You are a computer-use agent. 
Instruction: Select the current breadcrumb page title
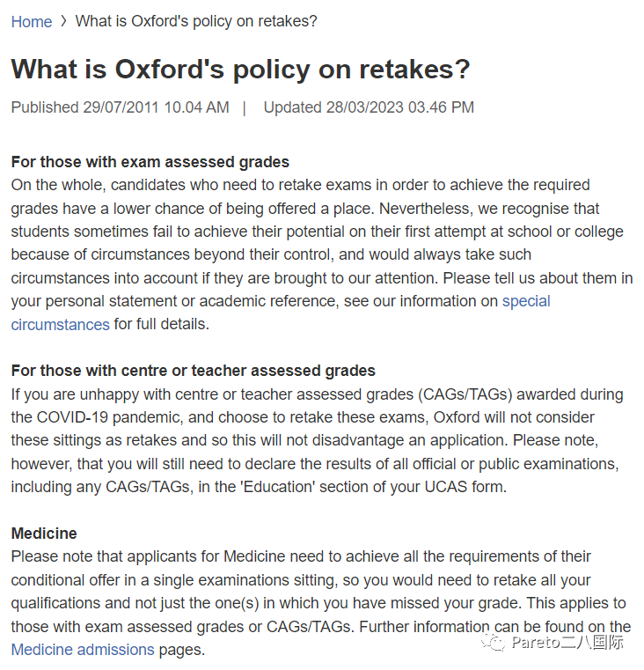pyautogui.click(x=196, y=22)
